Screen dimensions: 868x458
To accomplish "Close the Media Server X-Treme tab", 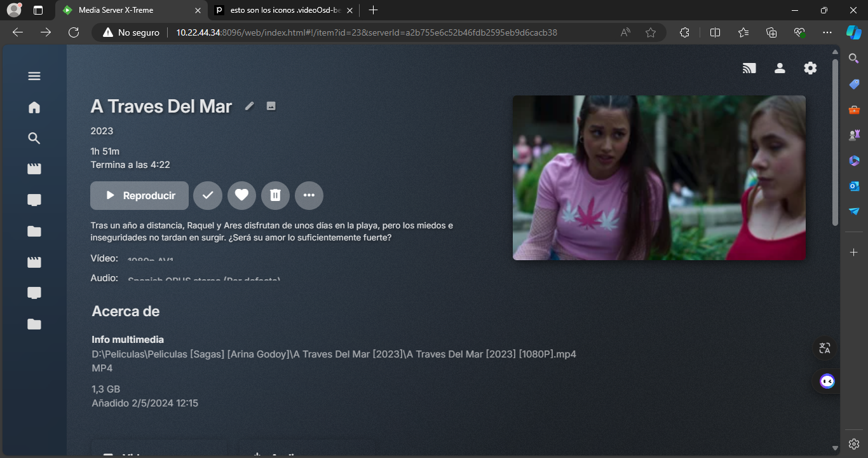I will 198,10.
